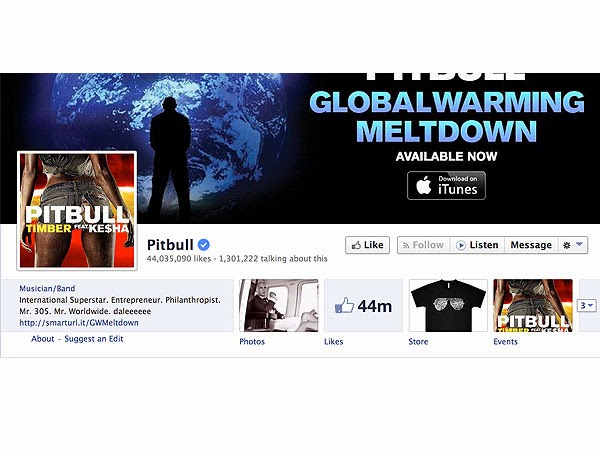
Task: Click Suggest an Edit link
Action: click(94, 339)
